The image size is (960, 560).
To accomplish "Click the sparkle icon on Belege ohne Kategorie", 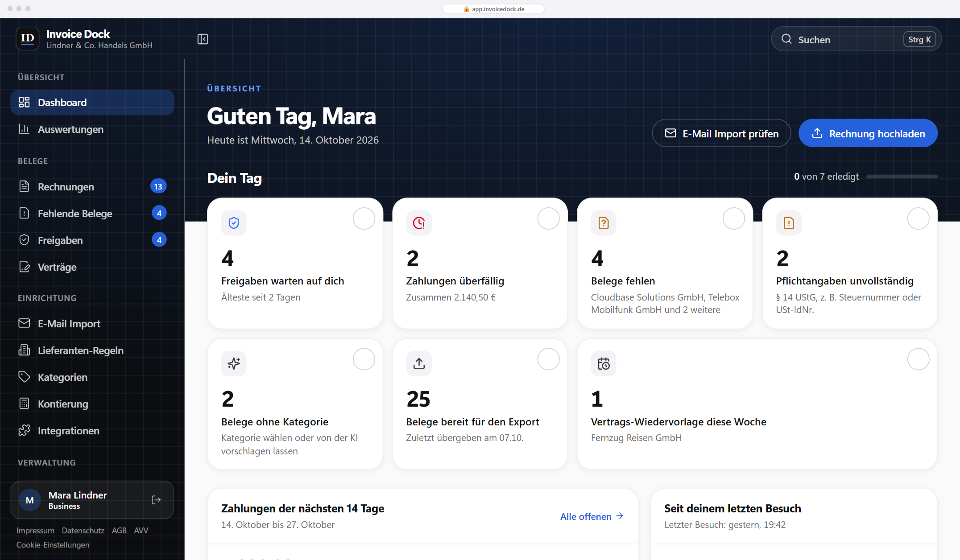I will [234, 363].
